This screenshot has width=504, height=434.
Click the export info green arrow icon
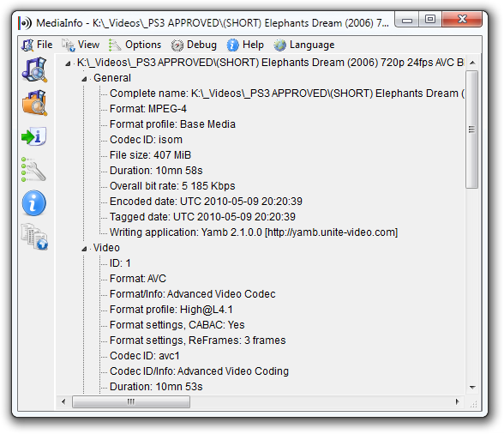[34, 136]
